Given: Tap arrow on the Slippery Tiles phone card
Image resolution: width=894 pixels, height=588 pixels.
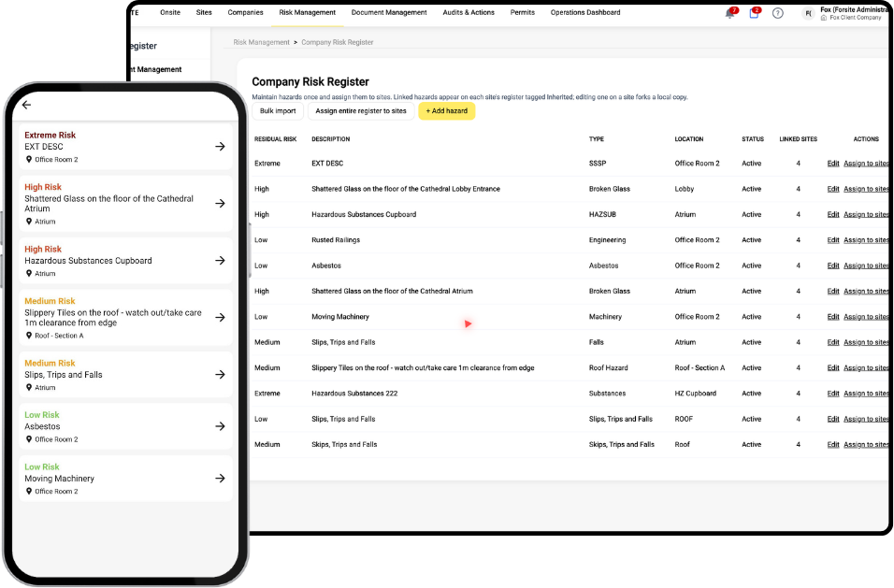Looking at the screenshot, I should 220,317.
